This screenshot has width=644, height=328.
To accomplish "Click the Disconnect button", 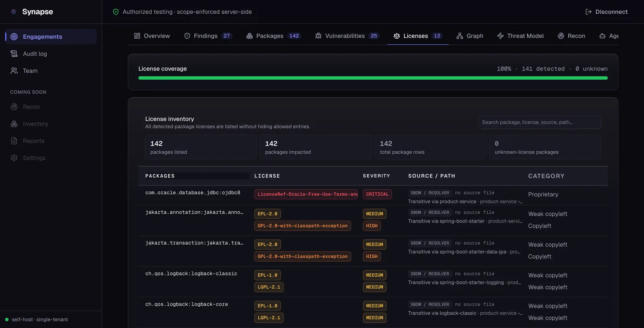I will [x=607, y=12].
